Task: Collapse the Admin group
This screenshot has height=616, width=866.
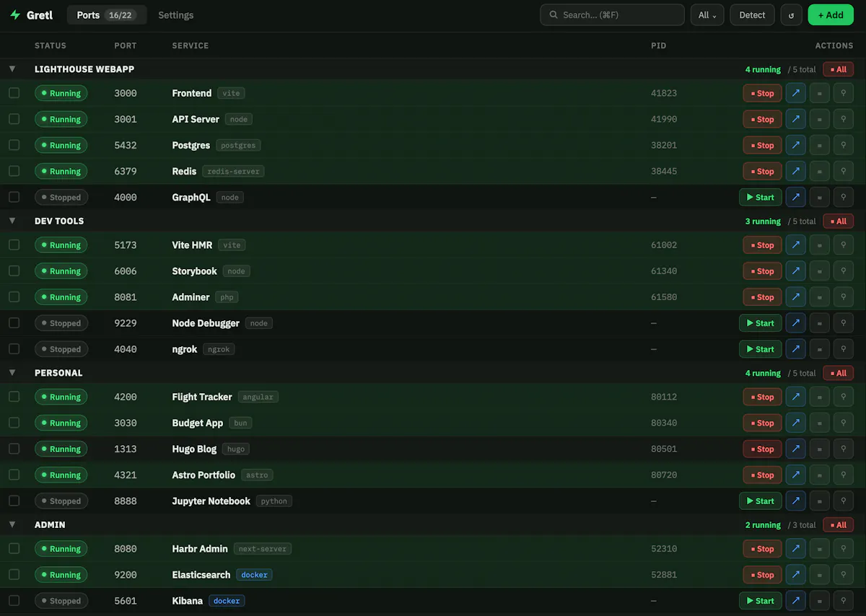Action: (12, 524)
